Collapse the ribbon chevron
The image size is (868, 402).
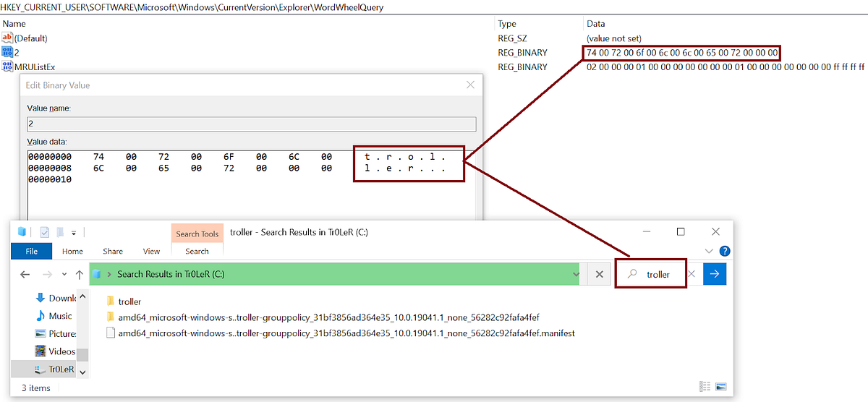pyautogui.click(x=710, y=251)
